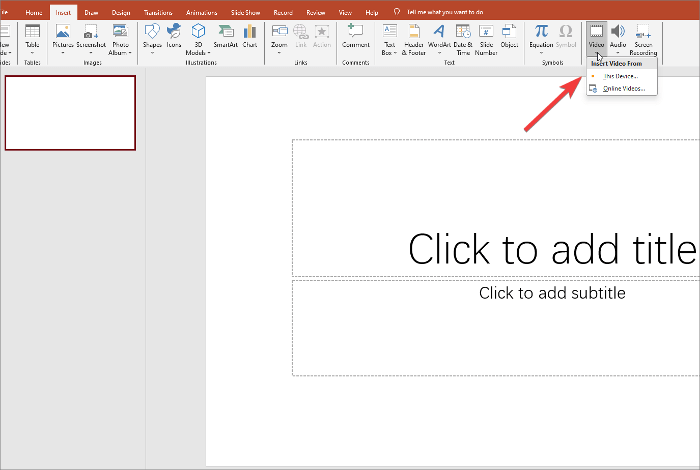The height and width of the screenshot is (470, 700).
Task: Select the Icons insert button
Action: [174, 38]
